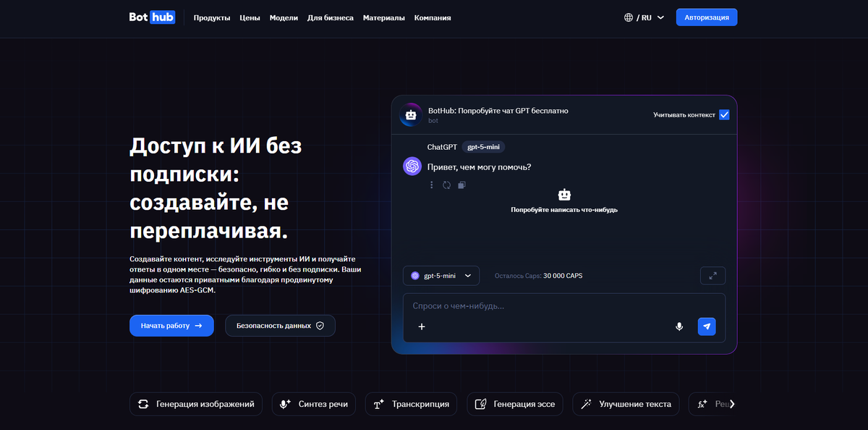Viewport: 868px width, 430px height.
Task: Open the Продукты menu
Action: click(212, 17)
